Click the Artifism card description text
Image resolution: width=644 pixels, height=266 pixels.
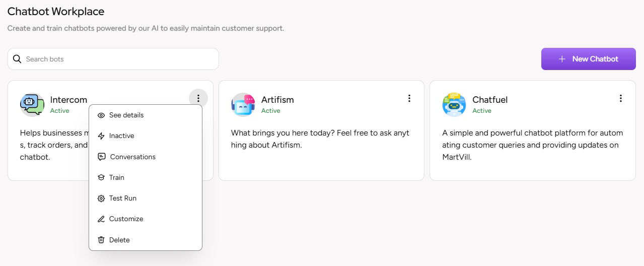[x=320, y=139]
